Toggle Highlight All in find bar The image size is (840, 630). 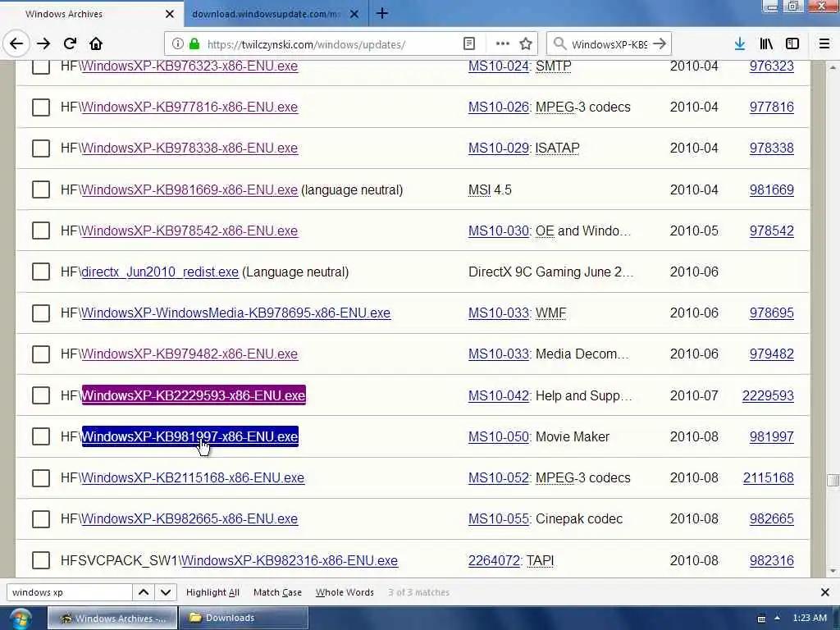(212, 592)
